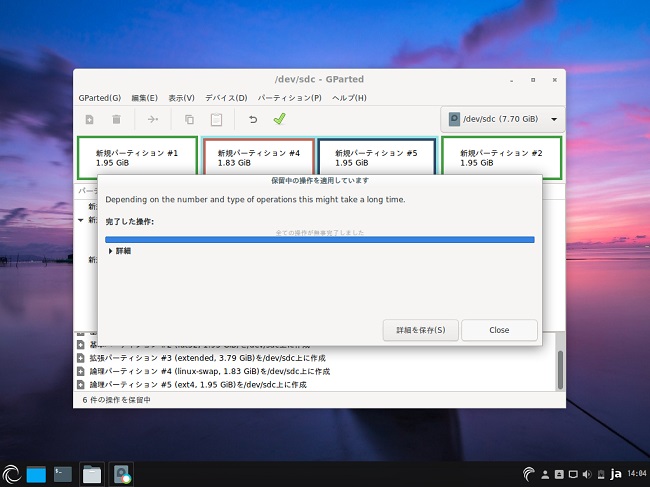650x487 pixels.
Task: Select 新規パーティション #2 graphic block
Action: [502, 157]
